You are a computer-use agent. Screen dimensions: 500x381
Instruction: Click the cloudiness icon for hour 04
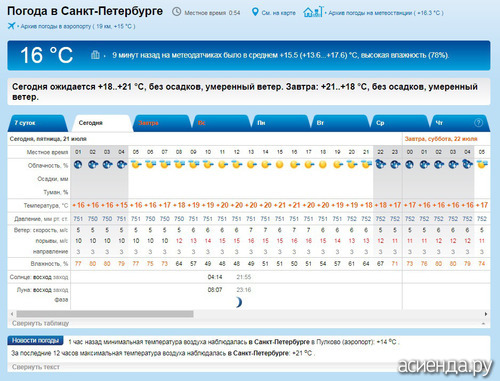point(121,165)
